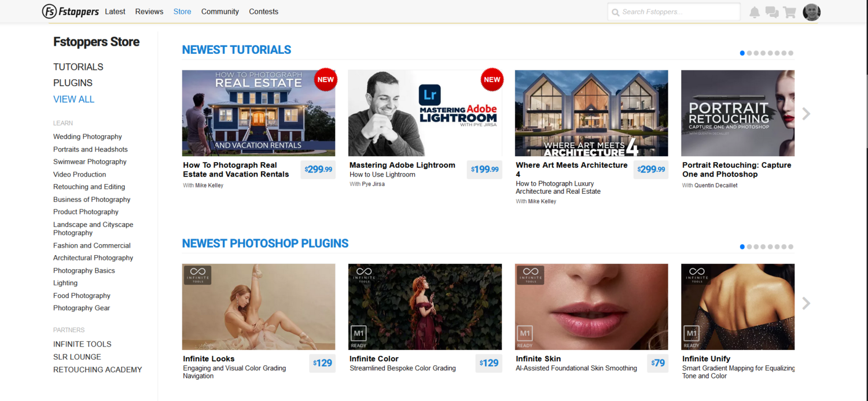This screenshot has width=868, height=401.
Task: Select third Photoshop Plugins carousel dot
Action: (756, 247)
